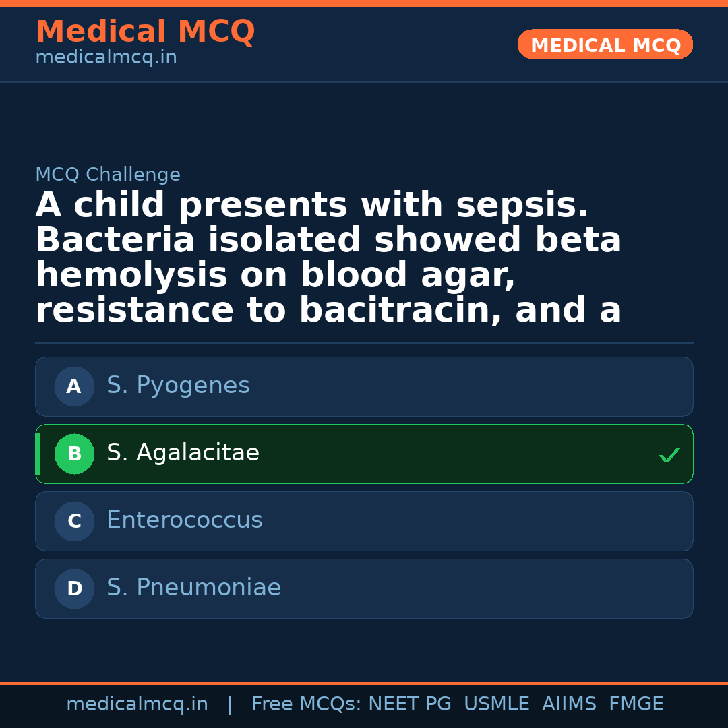Click the sepsis question text
Viewport: 728px width, 728px height.
point(328,258)
